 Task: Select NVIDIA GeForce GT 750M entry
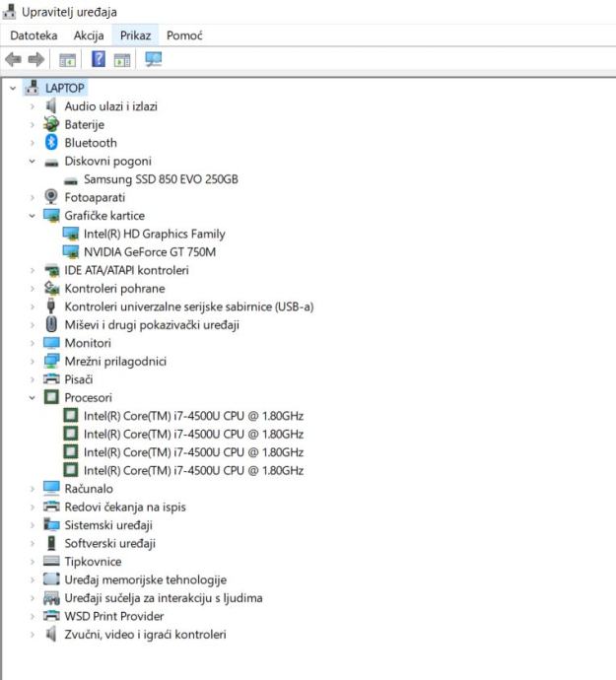[x=150, y=252]
